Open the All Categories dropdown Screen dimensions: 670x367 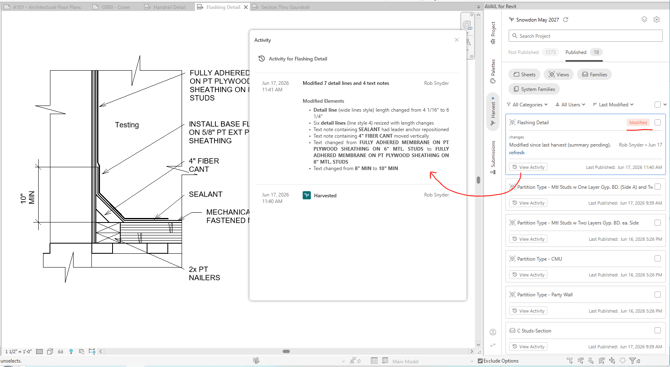527,105
